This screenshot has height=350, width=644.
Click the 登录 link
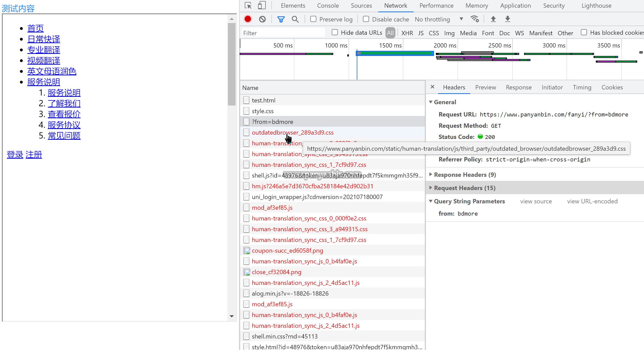pyautogui.click(x=15, y=155)
